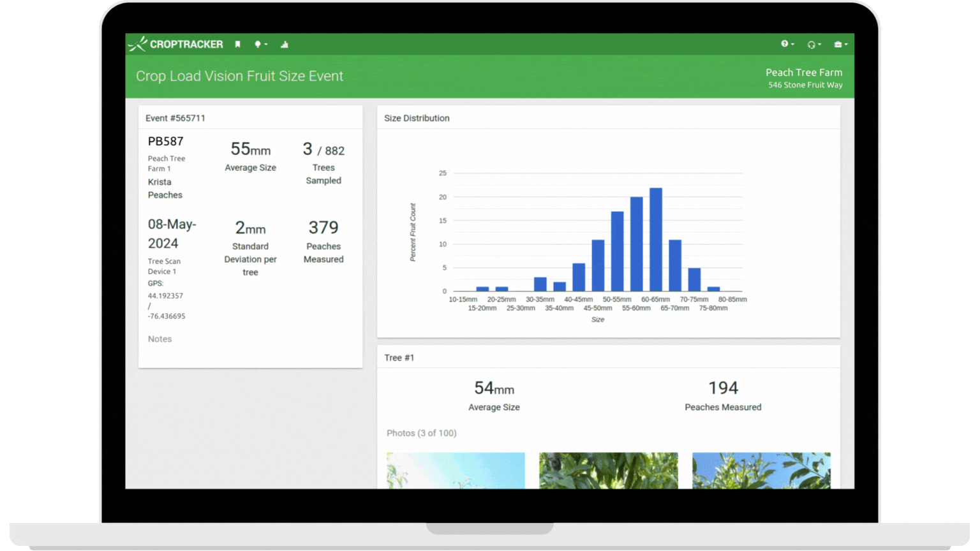Click the Tree Scan Device 1 label

click(x=164, y=267)
